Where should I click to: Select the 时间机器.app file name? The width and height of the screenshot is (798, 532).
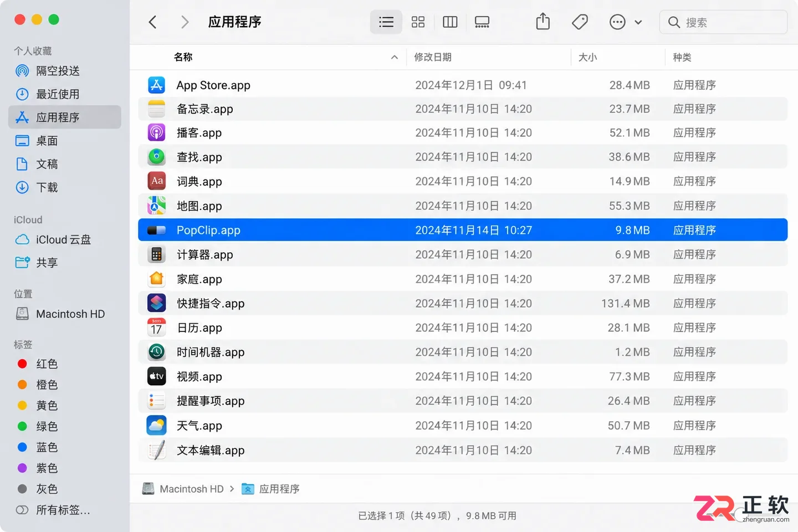pyautogui.click(x=211, y=352)
